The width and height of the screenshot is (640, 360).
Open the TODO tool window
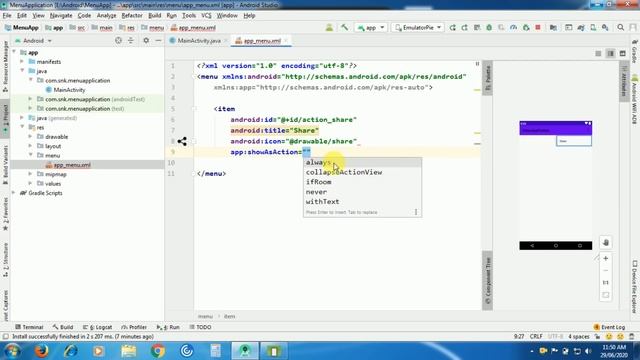point(200,327)
